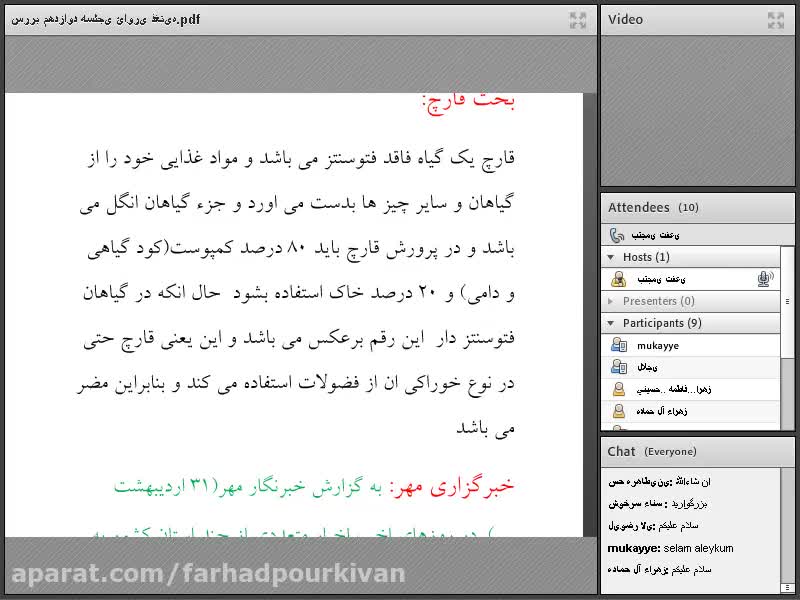
Task: Click the document line containing ۸۰
Action: pyautogui.click(x=301, y=248)
